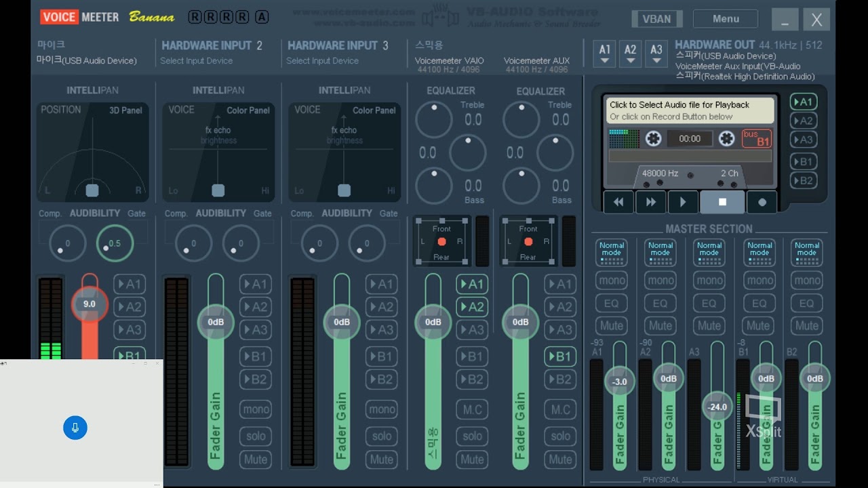This screenshot has width=868, height=488.
Task: Toggle recorder A1 bus assignment
Action: pos(803,102)
